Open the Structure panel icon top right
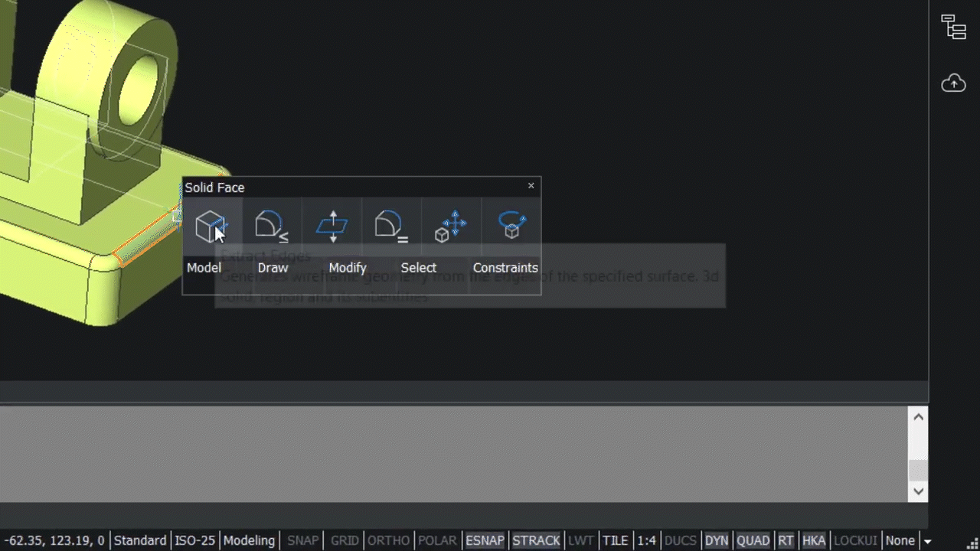980x551 pixels. pos(953,28)
